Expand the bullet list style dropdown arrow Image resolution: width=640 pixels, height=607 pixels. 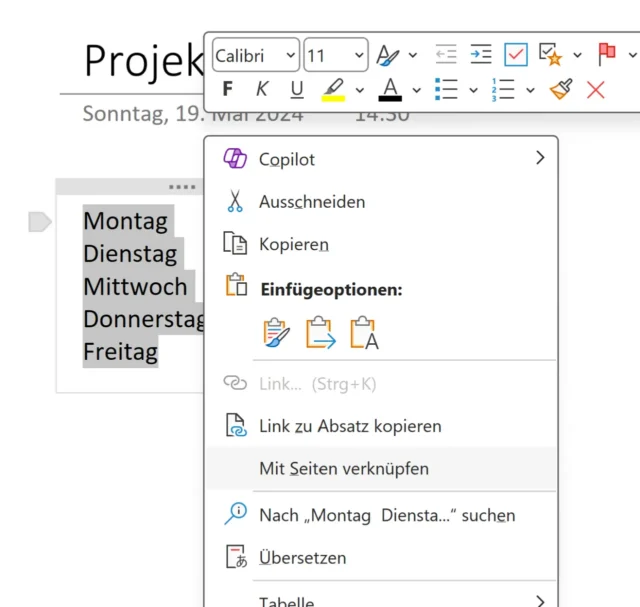(x=473, y=91)
